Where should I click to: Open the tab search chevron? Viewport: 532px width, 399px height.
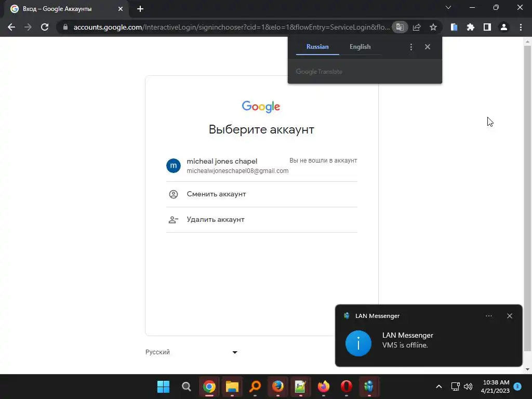click(448, 7)
